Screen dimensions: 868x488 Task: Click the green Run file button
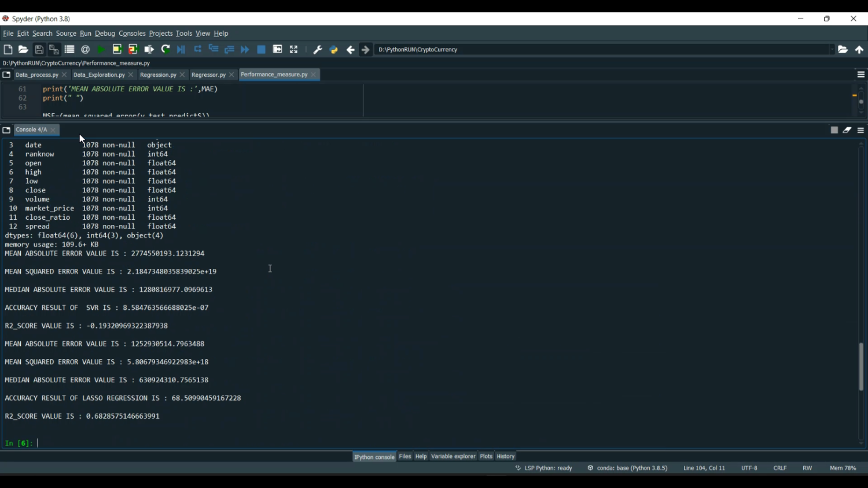(x=101, y=50)
